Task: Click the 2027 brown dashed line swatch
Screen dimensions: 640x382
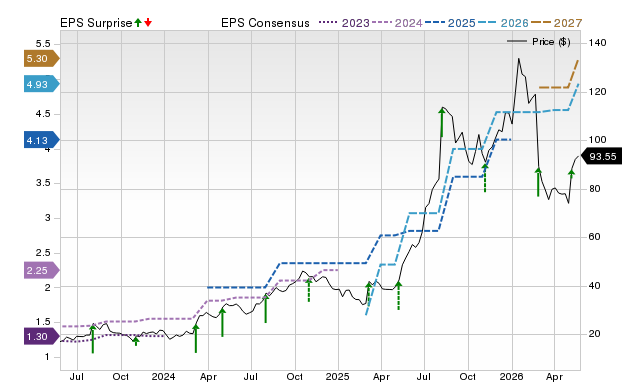Action: tap(540, 22)
